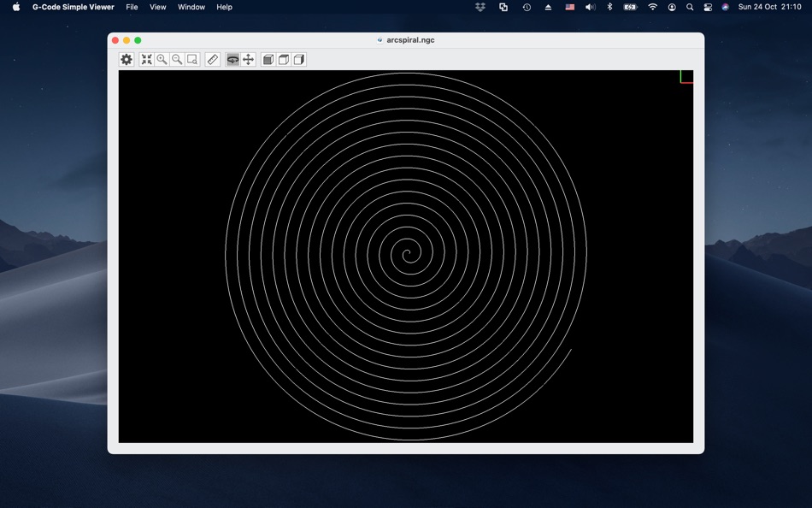The width and height of the screenshot is (812, 508).
Task: Open the volume control in menu bar
Action: (x=590, y=7)
